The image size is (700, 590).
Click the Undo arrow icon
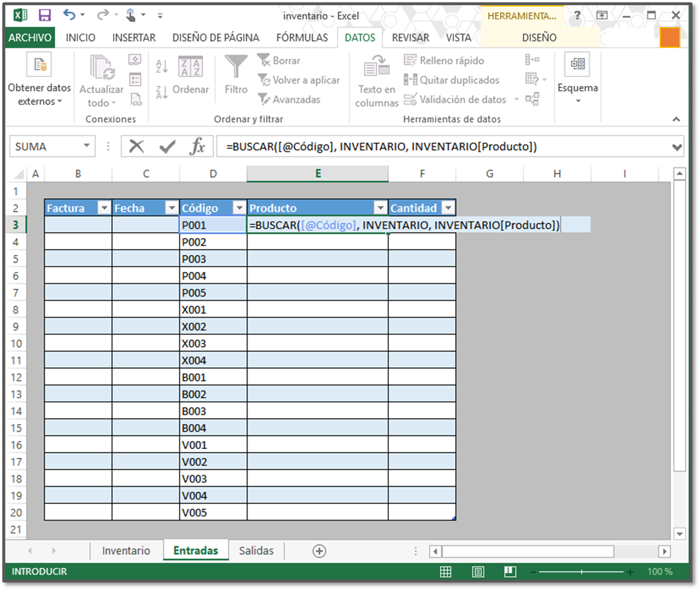69,15
